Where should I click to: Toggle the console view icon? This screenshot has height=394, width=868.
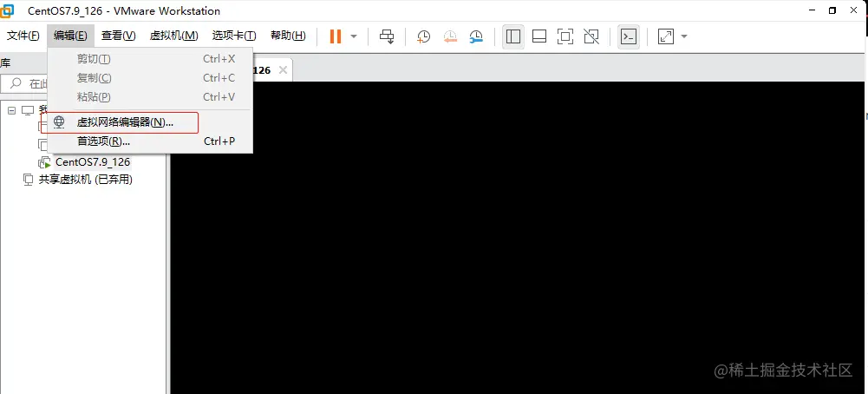[629, 36]
